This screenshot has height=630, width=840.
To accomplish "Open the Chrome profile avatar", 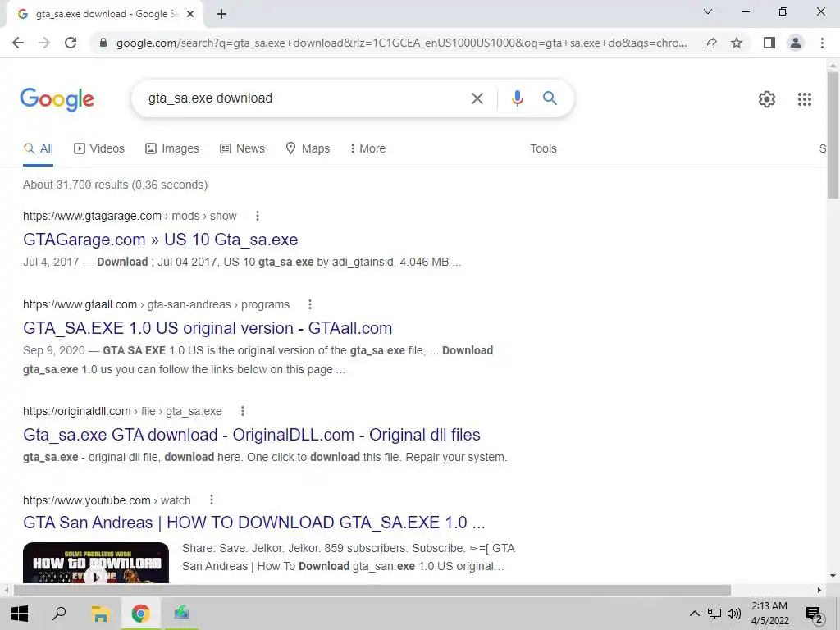I will [796, 43].
